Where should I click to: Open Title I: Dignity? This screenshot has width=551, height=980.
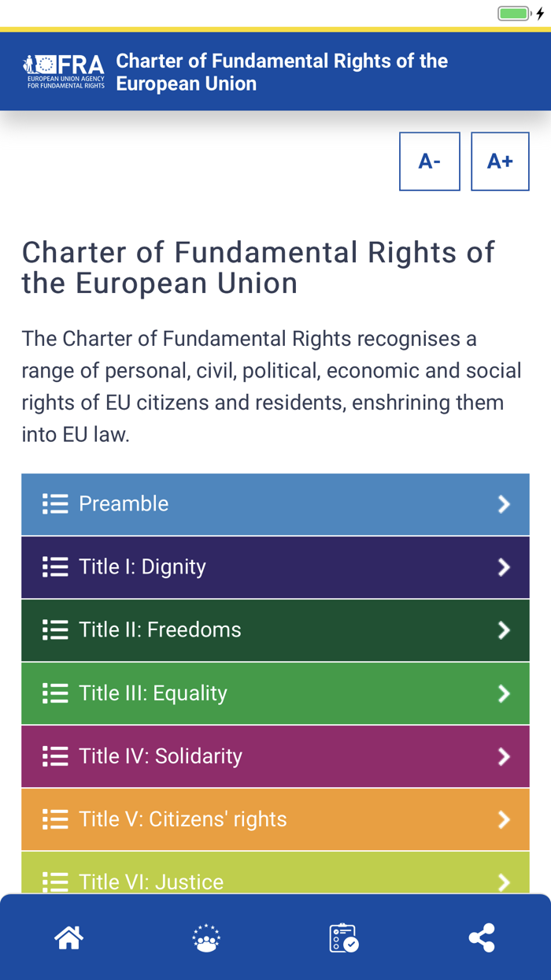coord(275,566)
